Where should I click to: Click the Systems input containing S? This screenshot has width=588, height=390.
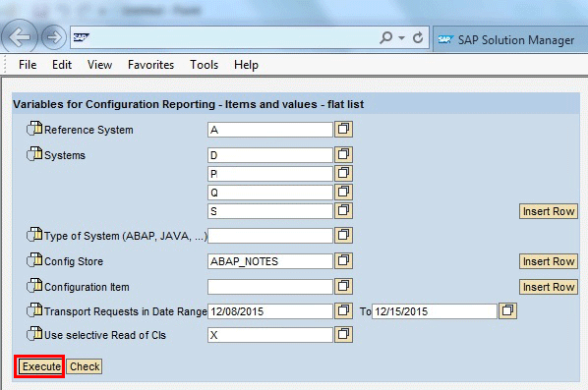click(x=270, y=211)
